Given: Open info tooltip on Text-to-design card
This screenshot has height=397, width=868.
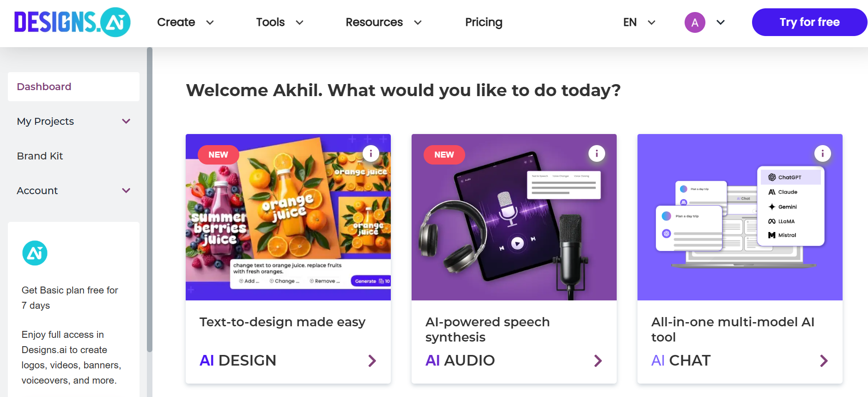Looking at the screenshot, I should (x=371, y=153).
